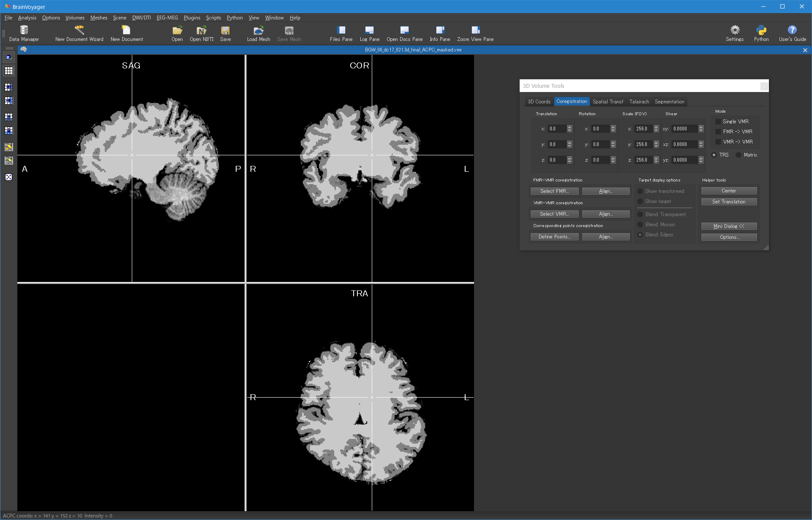Screen dimensions: 812x520
Task: Click the converging-arrows center view icon
Action: (x=8, y=177)
